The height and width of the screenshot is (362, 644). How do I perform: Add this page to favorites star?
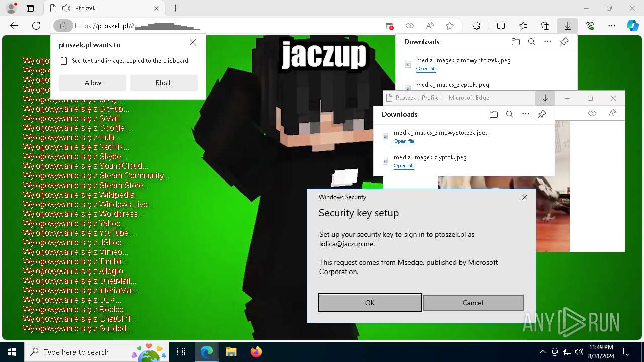click(x=450, y=26)
